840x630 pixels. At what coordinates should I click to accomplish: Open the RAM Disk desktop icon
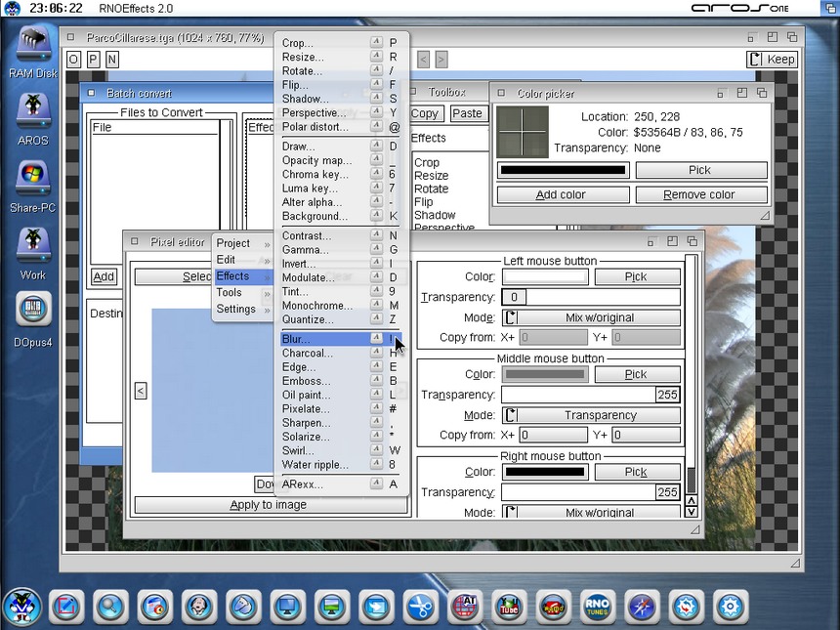33,49
